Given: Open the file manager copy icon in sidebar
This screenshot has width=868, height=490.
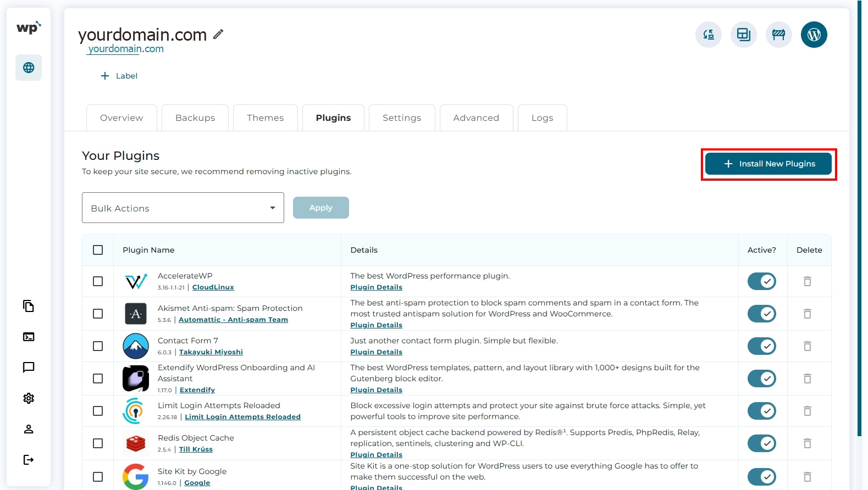Looking at the screenshot, I should 29,306.
